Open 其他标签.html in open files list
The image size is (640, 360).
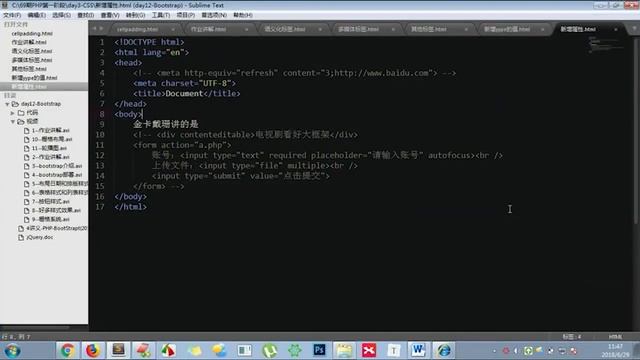pyautogui.click(x=29, y=69)
